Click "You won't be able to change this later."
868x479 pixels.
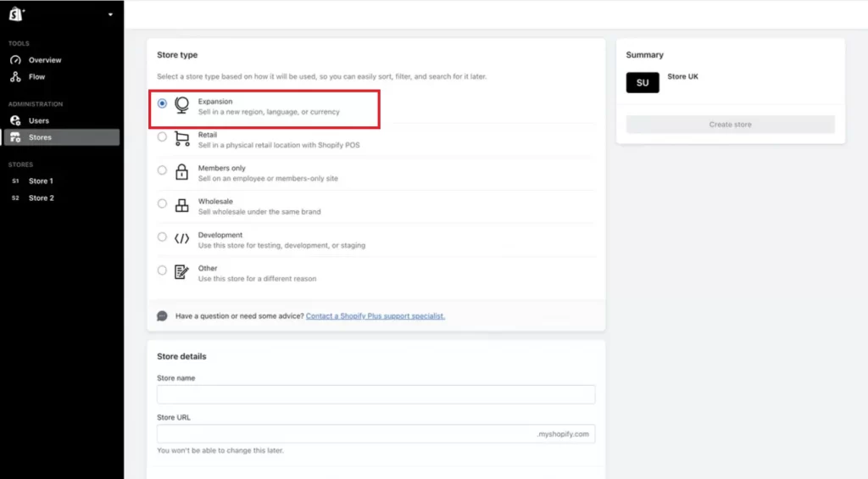[220, 450]
